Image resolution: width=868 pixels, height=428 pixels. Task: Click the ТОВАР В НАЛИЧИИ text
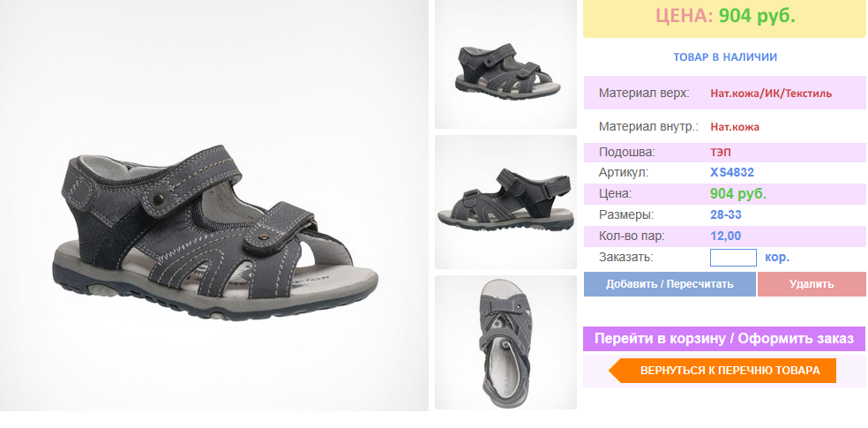pos(725,57)
